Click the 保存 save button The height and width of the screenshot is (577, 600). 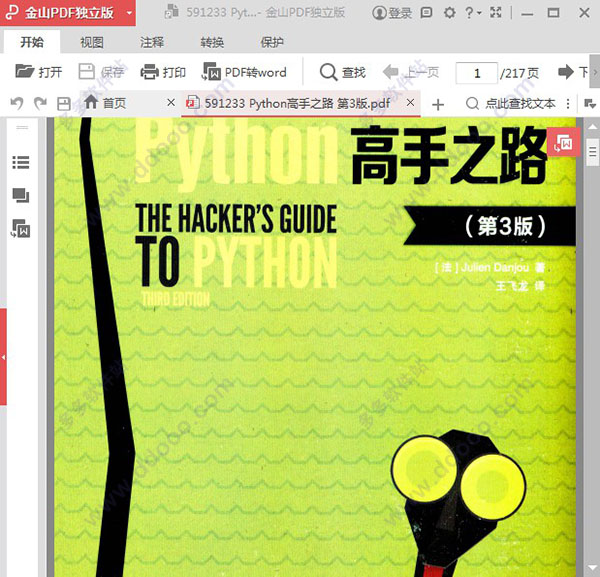tap(101, 72)
